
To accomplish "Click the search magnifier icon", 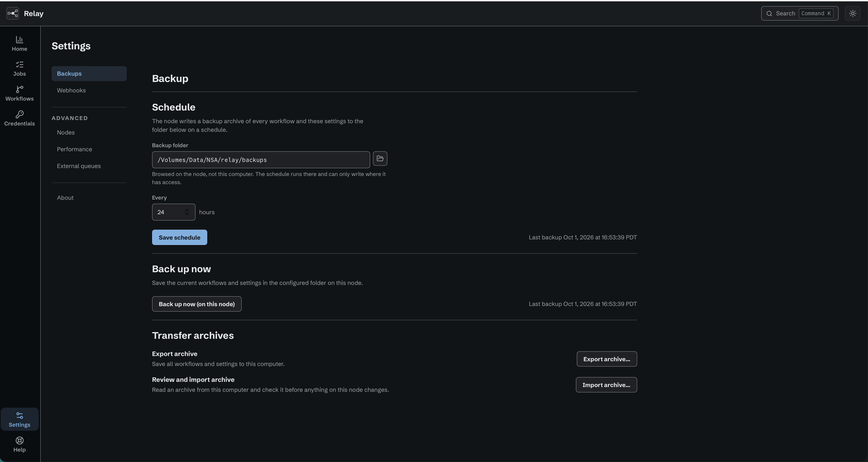I will point(769,14).
